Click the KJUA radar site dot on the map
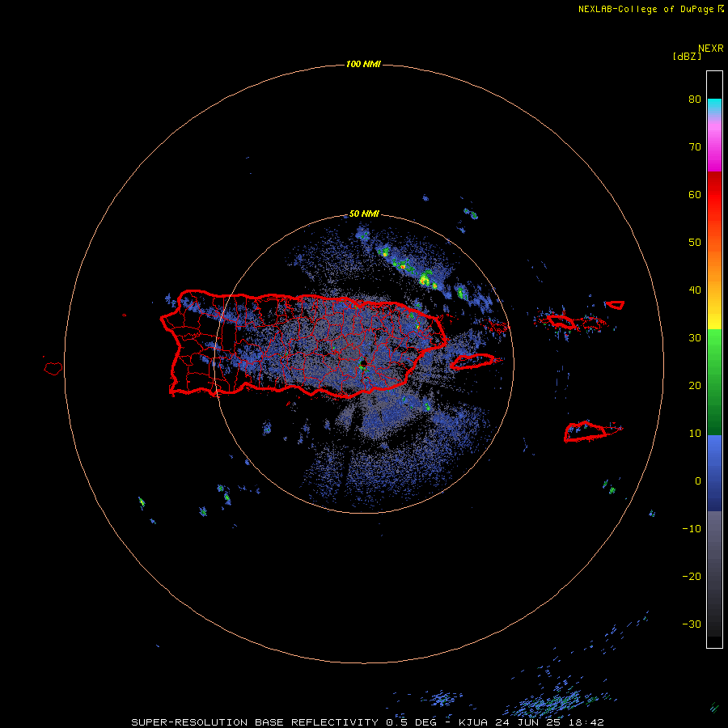Image resolution: width=728 pixels, height=728 pixels. [363, 363]
